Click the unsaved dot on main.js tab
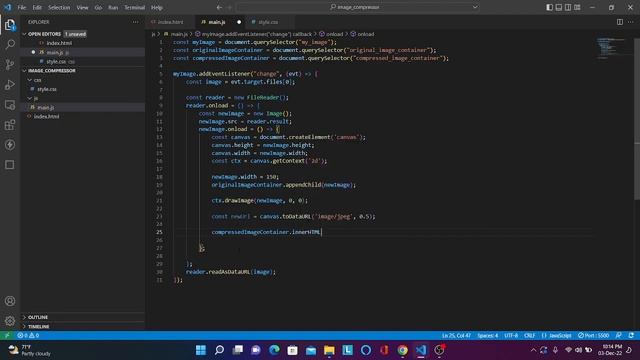This screenshot has width=640, height=360. pos(239,22)
